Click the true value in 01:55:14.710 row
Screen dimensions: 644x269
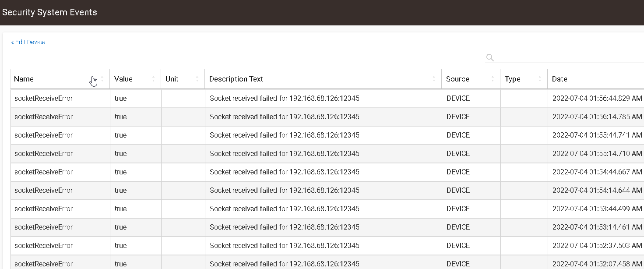(x=120, y=154)
